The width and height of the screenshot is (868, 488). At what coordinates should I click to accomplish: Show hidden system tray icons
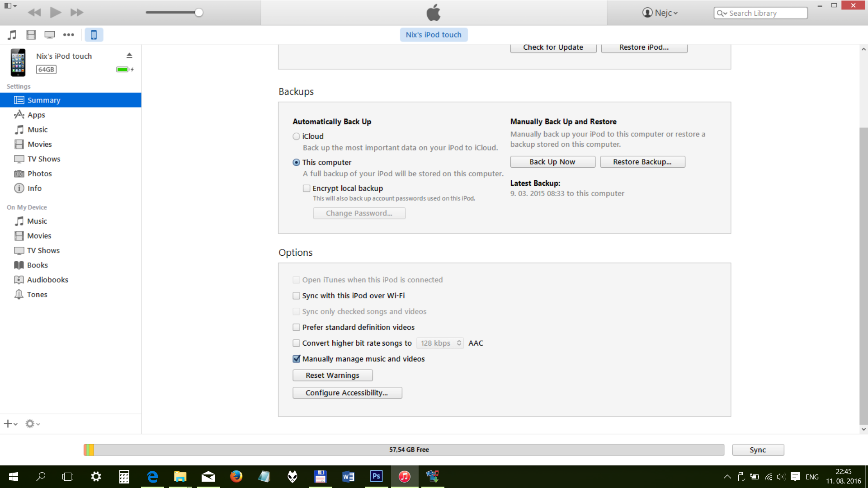pos(727,477)
